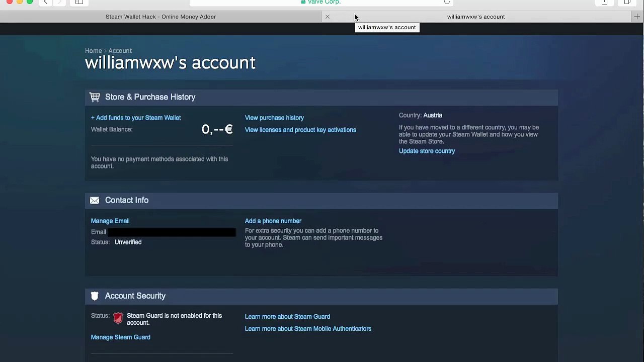The image size is (644, 362).
Task: Toggle the Safari sidebar button
Action: pyautogui.click(x=79, y=2)
